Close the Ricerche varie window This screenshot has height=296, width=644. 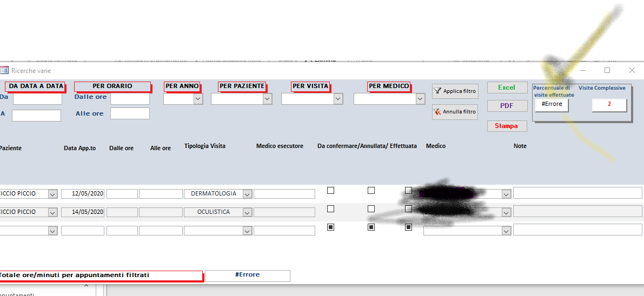pyautogui.click(x=632, y=71)
